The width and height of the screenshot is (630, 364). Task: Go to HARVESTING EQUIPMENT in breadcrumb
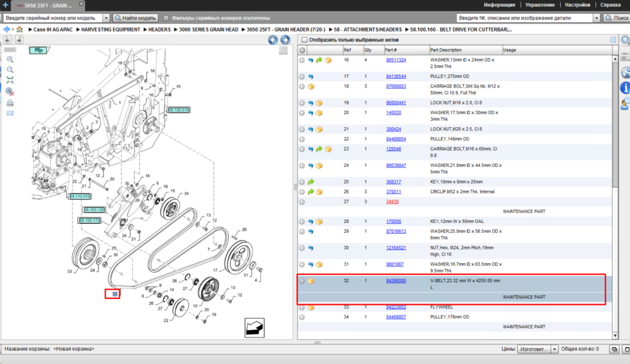[x=110, y=30]
